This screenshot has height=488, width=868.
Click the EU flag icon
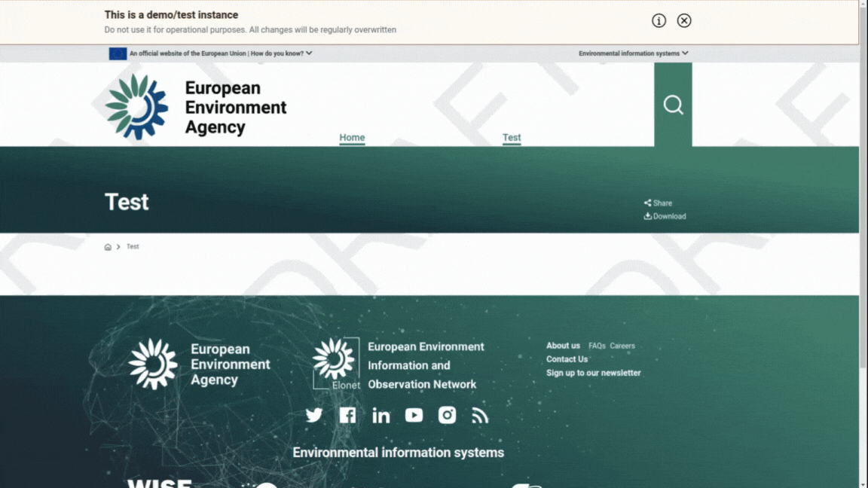118,53
